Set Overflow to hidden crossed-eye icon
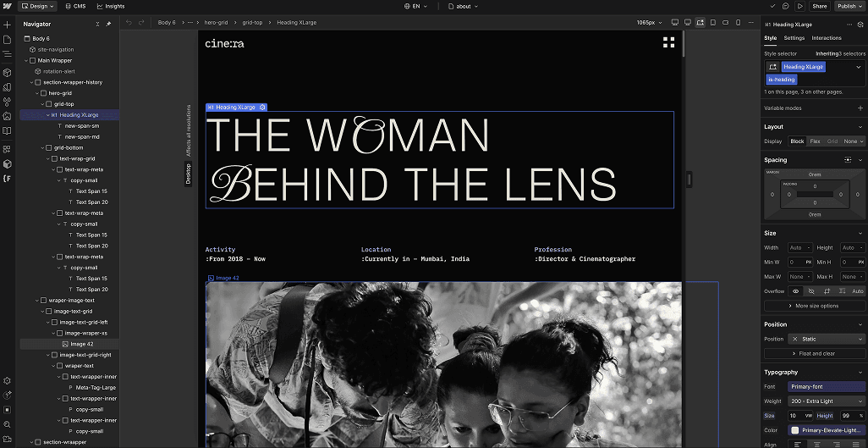The image size is (868, 448). 811,291
